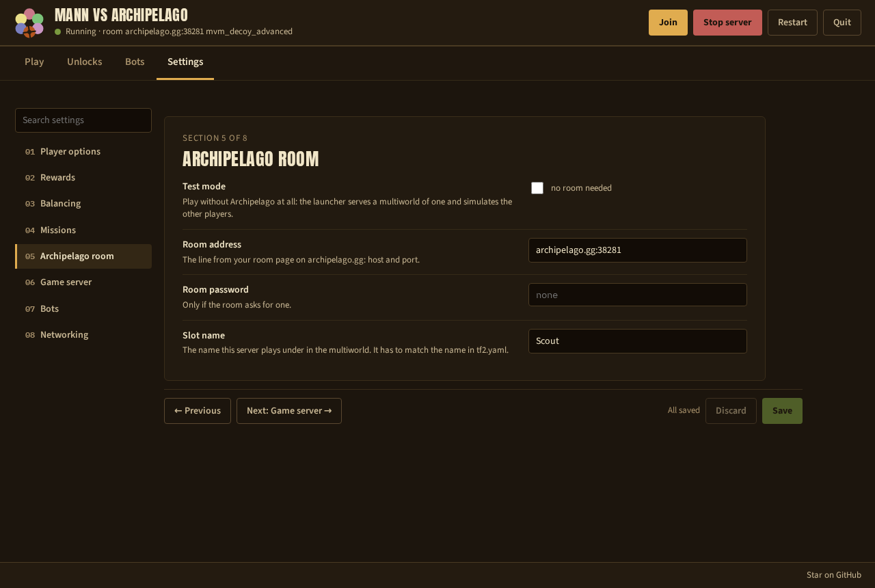The height and width of the screenshot is (588, 875).
Task: Click the Previous navigation button
Action: click(x=198, y=411)
